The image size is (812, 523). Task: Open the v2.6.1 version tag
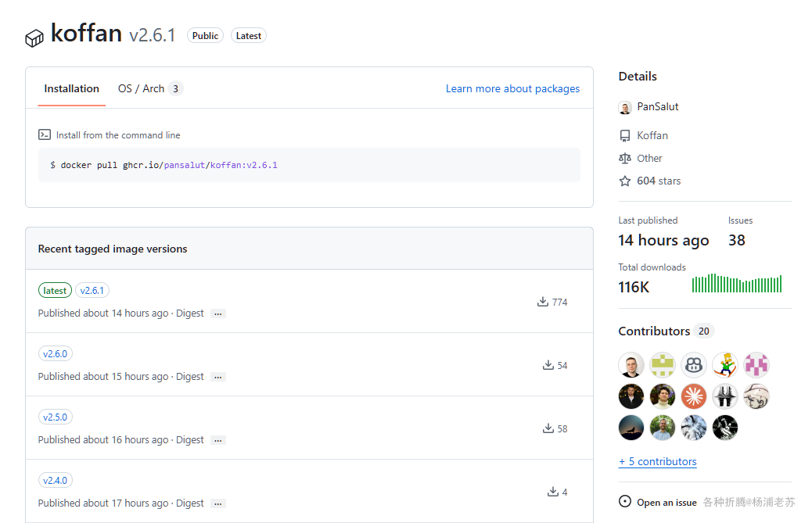92,291
